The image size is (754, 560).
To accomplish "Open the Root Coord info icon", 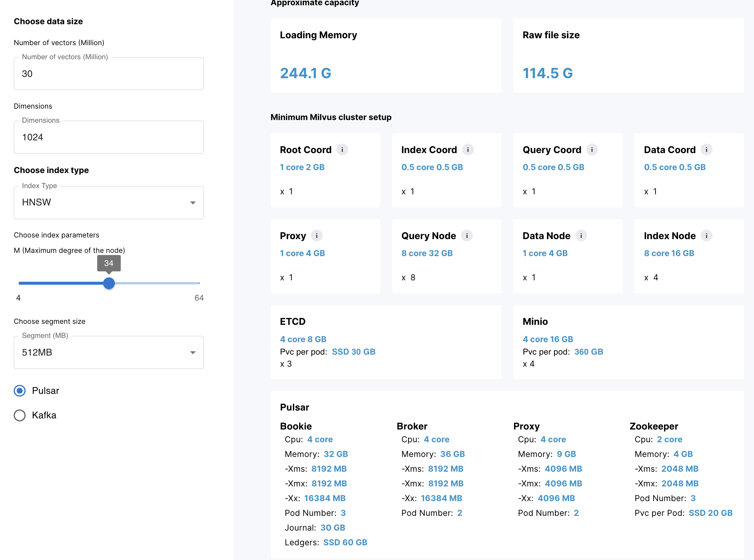I will point(342,149).
